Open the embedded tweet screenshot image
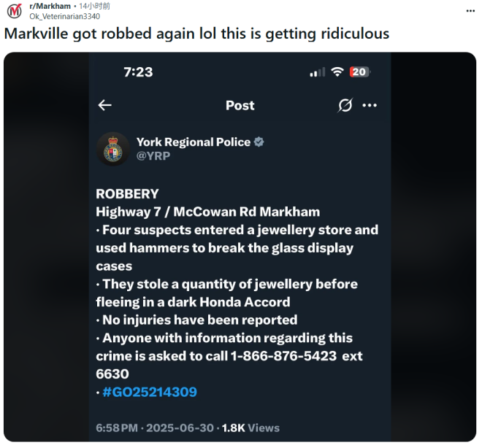 point(240,247)
